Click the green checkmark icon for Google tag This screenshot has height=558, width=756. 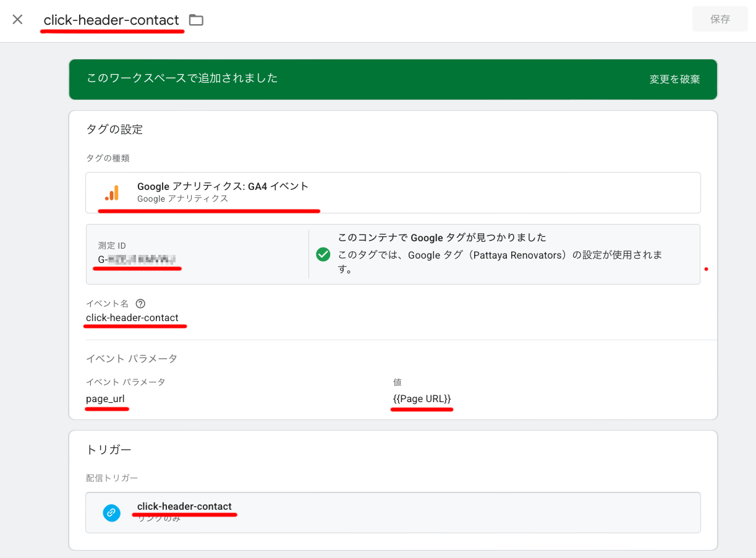323,254
